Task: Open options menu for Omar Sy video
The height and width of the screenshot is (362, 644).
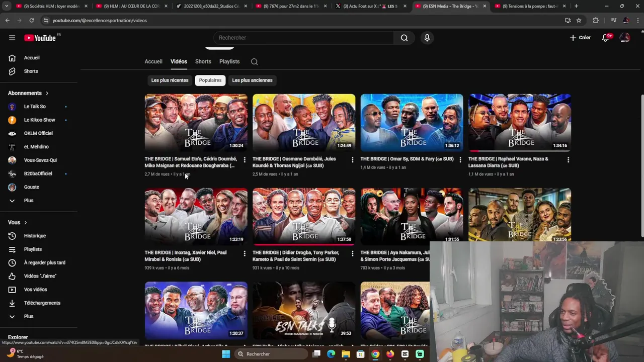Action: click(x=460, y=160)
